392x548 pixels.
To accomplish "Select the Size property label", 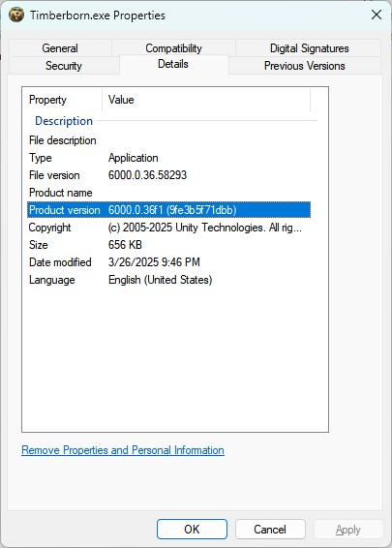I will [x=38, y=245].
